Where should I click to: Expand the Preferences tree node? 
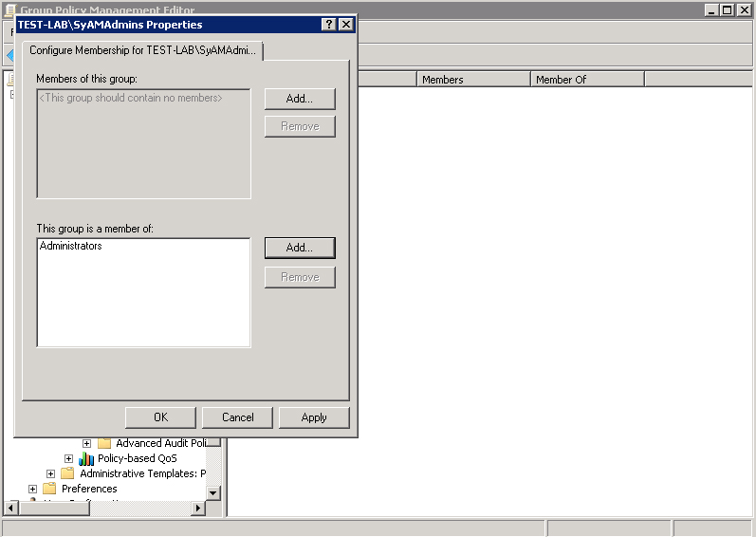point(32,489)
